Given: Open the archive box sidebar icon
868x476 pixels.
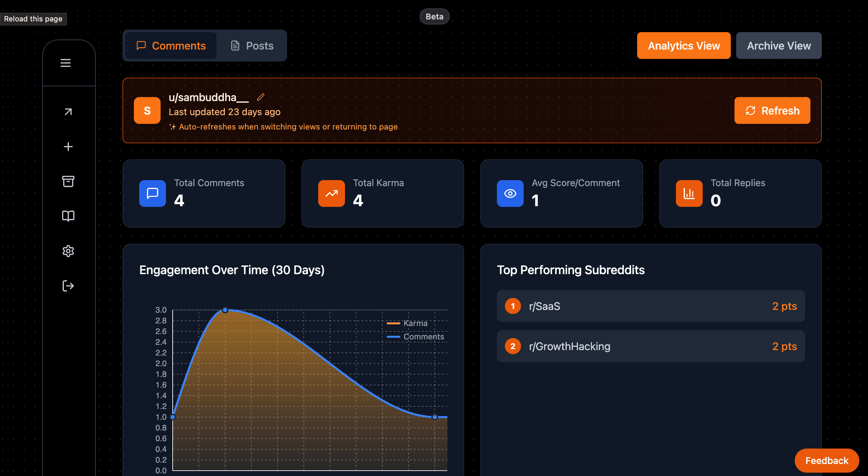Looking at the screenshot, I should [x=68, y=181].
